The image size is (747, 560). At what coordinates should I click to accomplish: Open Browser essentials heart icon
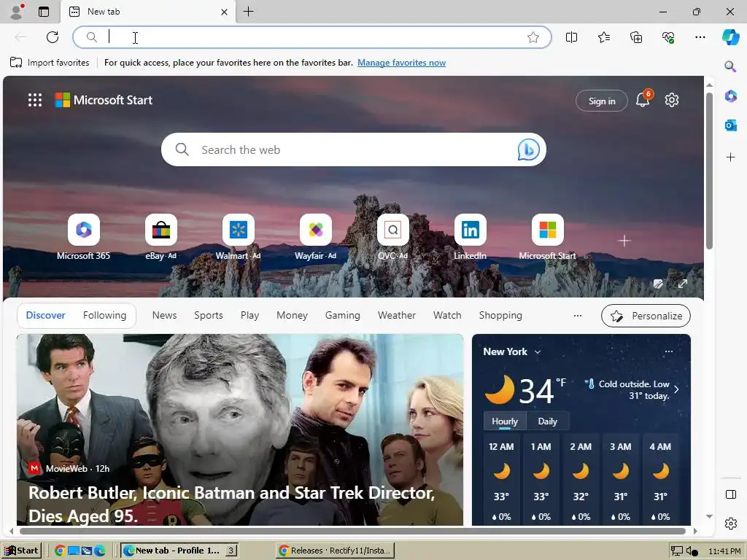click(x=668, y=37)
